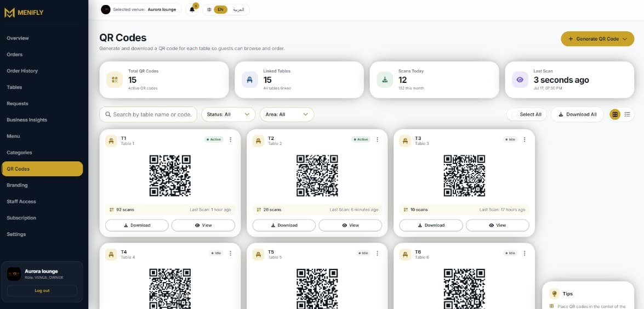Click the Menifly logo
644x309 pixels.
[24, 13]
